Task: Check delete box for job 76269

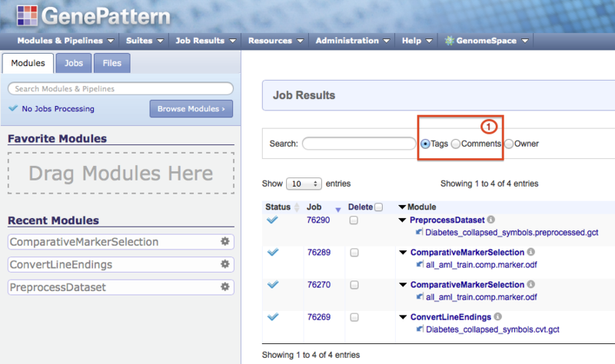Action: click(354, 317)
